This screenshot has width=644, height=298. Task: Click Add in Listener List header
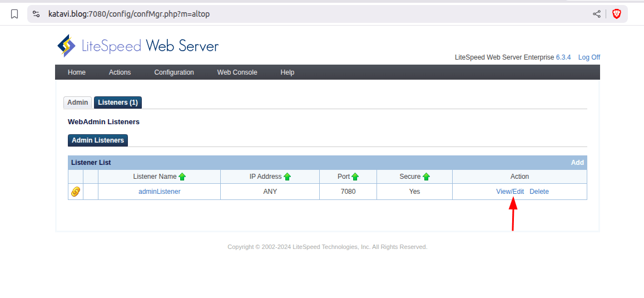click(577, 163)
